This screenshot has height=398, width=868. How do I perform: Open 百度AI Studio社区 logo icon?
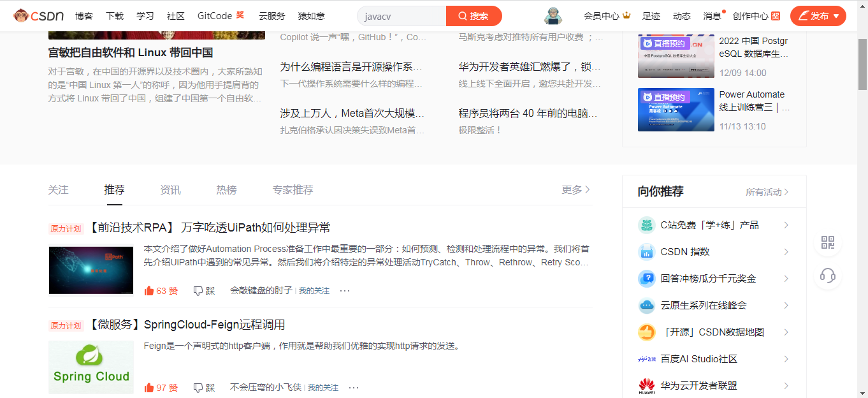(x=646, y=359)
